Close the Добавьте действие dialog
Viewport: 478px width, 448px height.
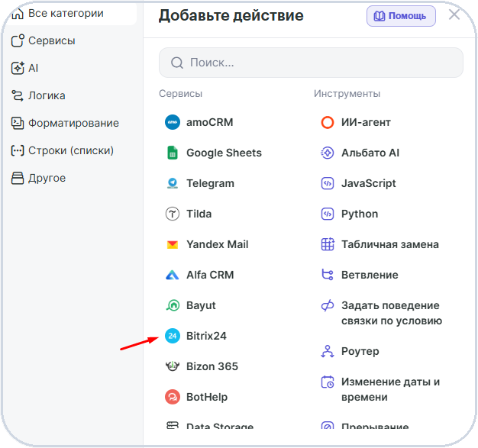pos(454,15)
